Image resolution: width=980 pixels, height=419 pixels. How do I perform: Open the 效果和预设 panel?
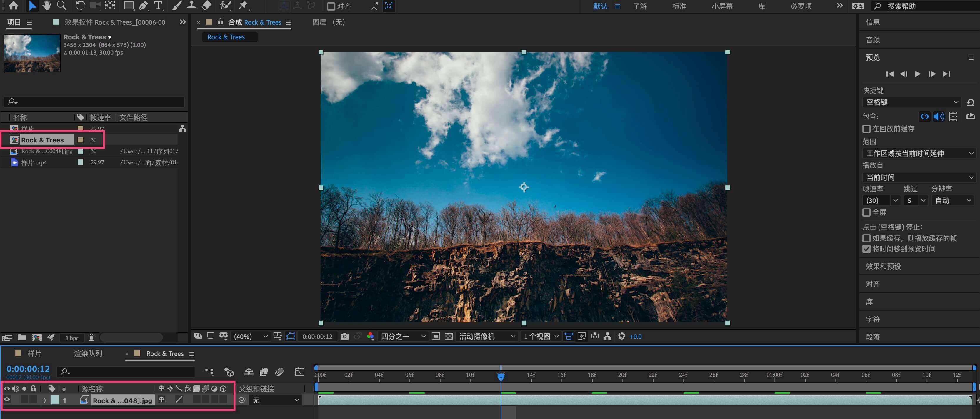pyautogui.click(x=883, y=266)
